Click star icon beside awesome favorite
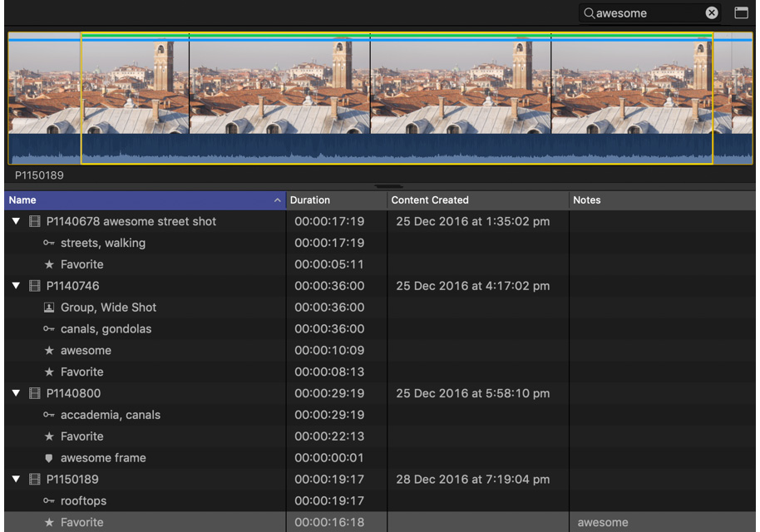Viewport: 760px width, 532px height. tap(49, 350)
